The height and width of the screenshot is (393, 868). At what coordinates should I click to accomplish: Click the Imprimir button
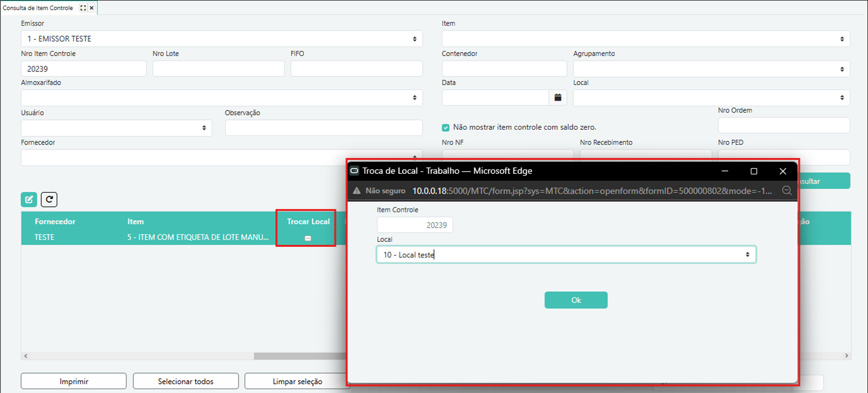(x=74, y=381)
